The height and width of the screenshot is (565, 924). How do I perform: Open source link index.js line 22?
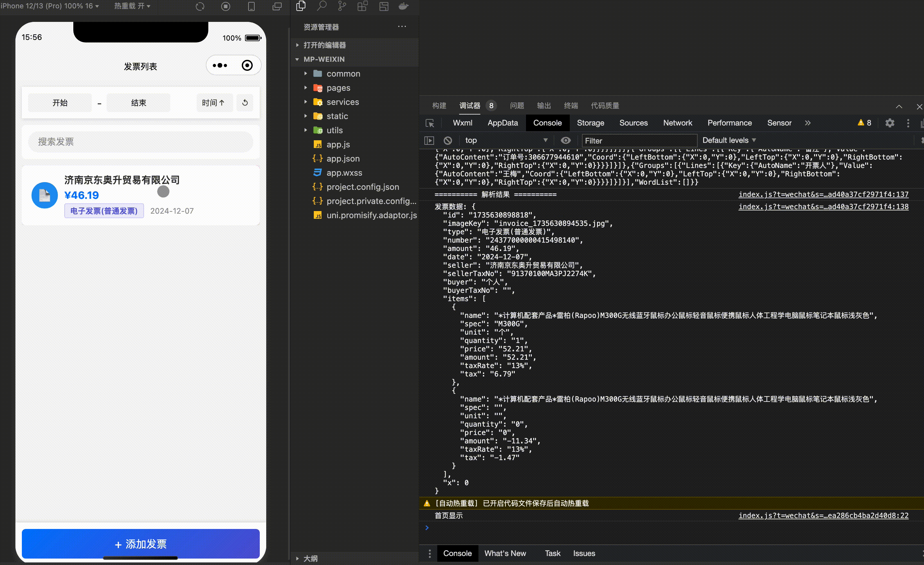(823, 515)
